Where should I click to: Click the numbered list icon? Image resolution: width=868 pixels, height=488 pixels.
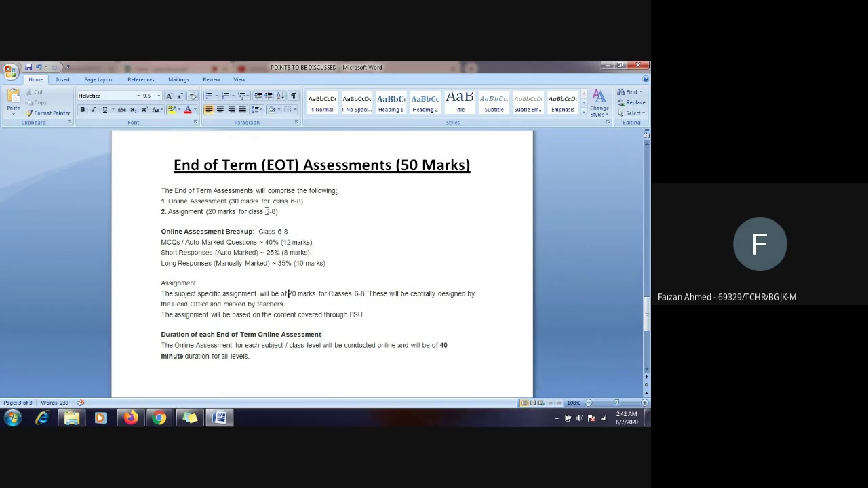point(225,96)
